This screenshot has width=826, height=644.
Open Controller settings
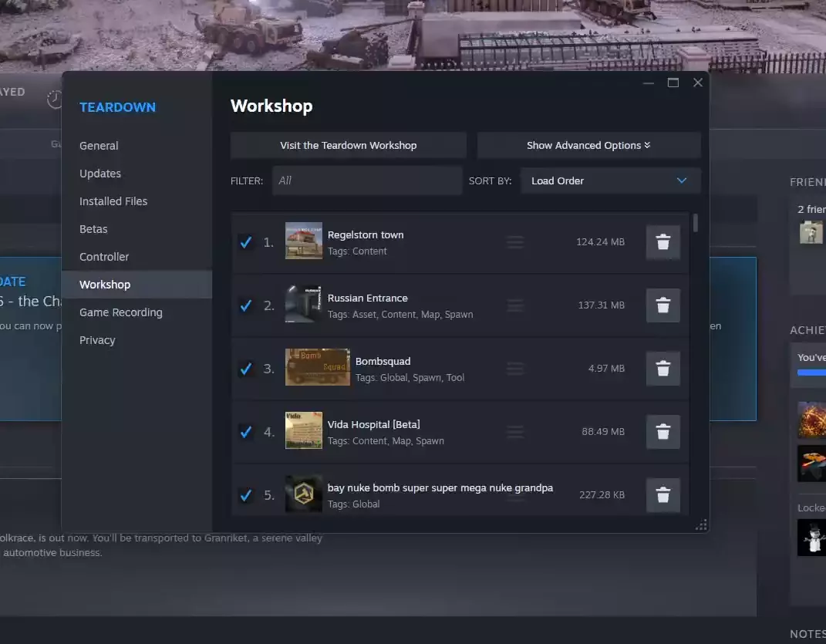click(x=137, y=257)
